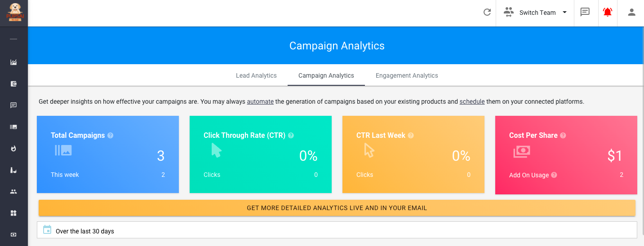Click the help icon next to Cost Per Share
Screen dimensions: 644x246
click(563, 136)
